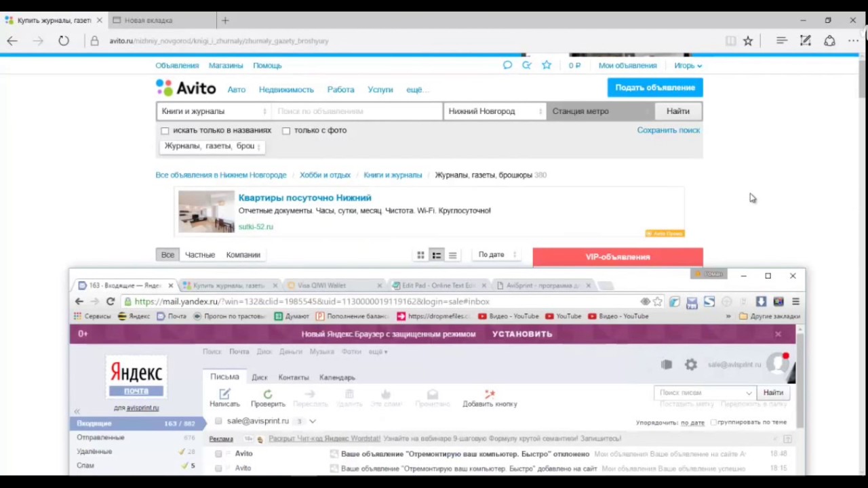Screen dimensions: 868x488
Task: Click Yandex Mail 'Найти' button
Action: click(773, 392)
